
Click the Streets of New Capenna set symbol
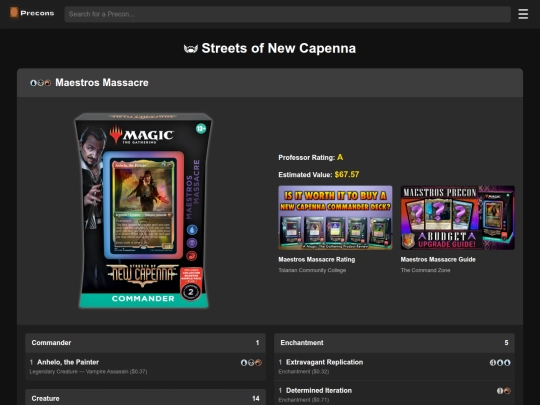[191, 49]
